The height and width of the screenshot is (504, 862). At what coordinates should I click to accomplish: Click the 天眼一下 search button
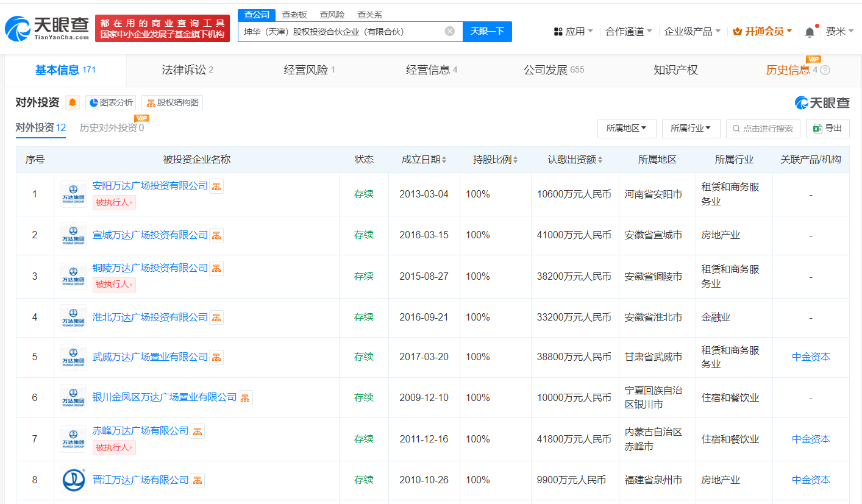pyautogui.click(x=487, y=31)
